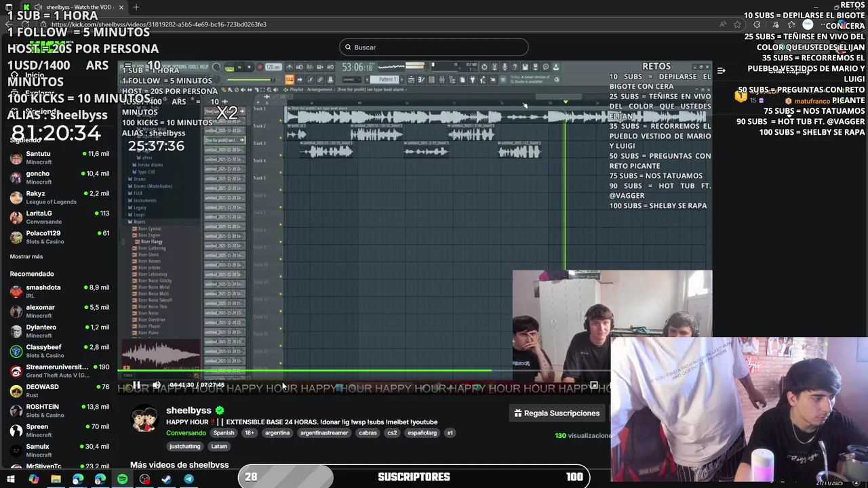Open LaritaLG channel in sidebar
Viewport: 868px width, 488px height.
click(x=60, y=218)
